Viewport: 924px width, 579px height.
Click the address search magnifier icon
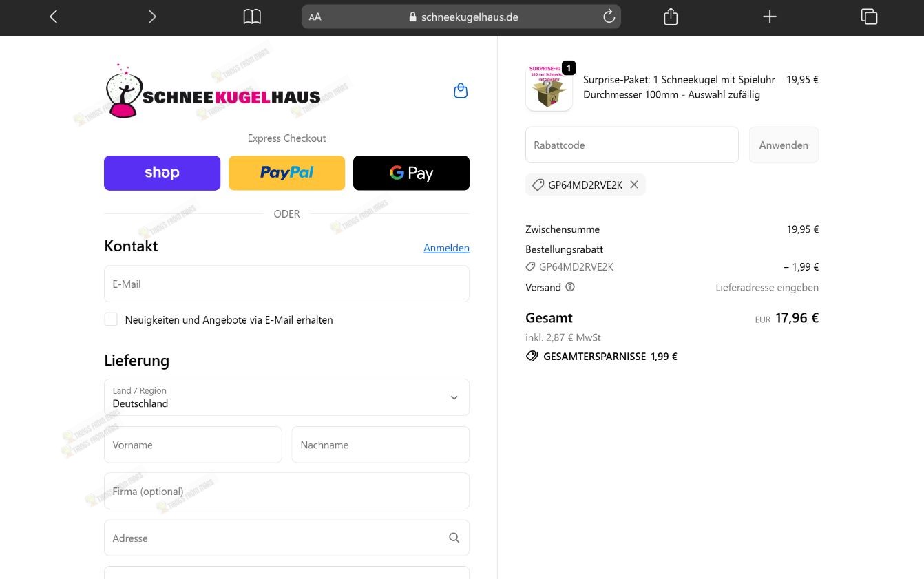coord(454,538)
